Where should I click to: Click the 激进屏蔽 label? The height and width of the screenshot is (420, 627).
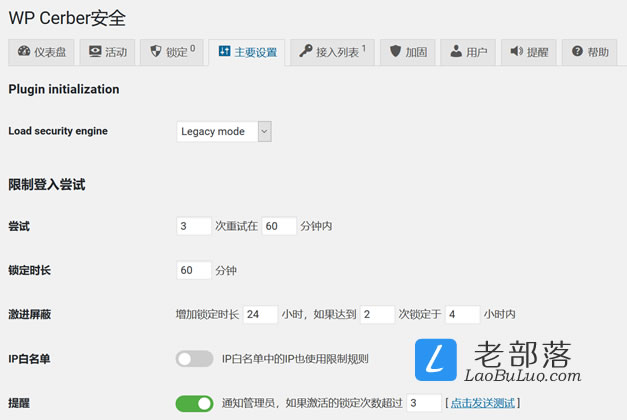(x=30, y=314)
